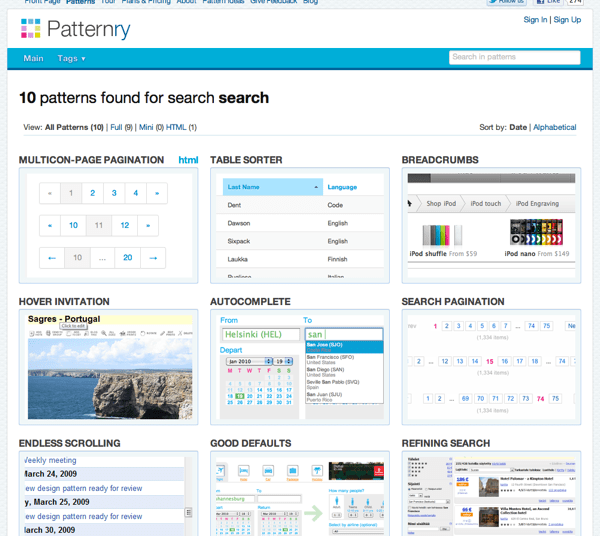Open the Refining Search title link

pyautogui.click(x=446, y=443)
